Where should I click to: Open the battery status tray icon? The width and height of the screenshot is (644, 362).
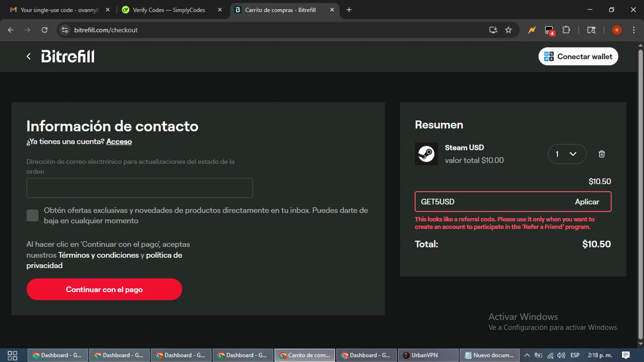(538, 355)
